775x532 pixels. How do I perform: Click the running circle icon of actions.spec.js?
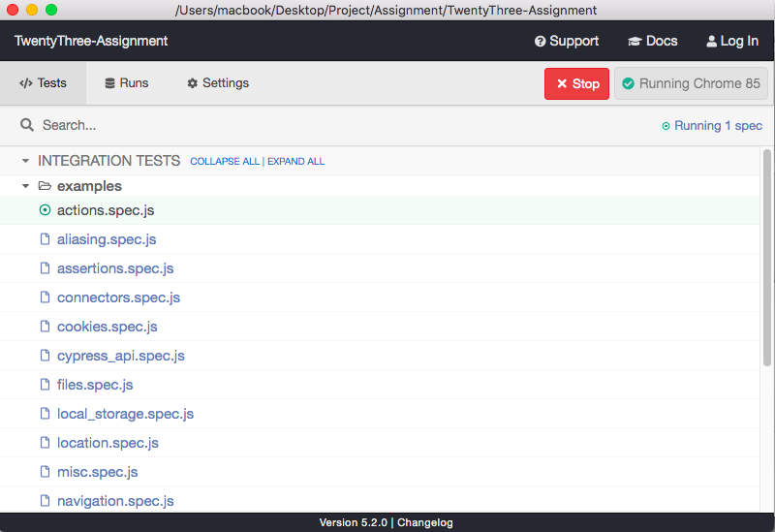click(45, 210)
